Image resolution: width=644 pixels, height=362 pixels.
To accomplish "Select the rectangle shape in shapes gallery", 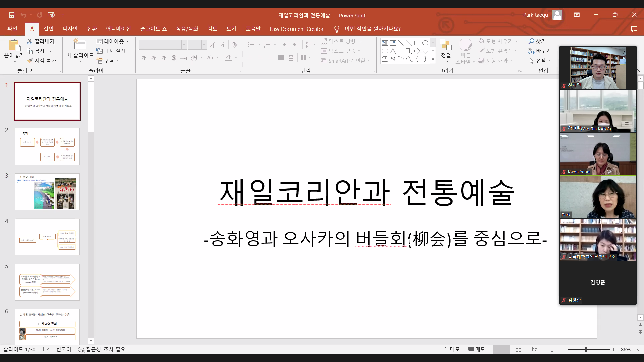I will point(417,43).
